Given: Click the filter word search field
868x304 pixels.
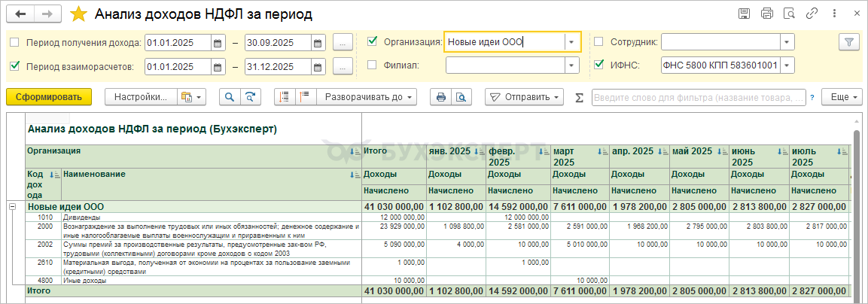Looking at the screenshot, I should pos(698,97).
